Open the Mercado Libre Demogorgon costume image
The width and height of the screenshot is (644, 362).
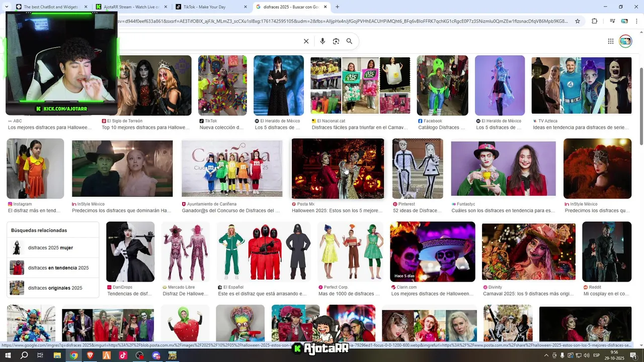click(185, 251)
